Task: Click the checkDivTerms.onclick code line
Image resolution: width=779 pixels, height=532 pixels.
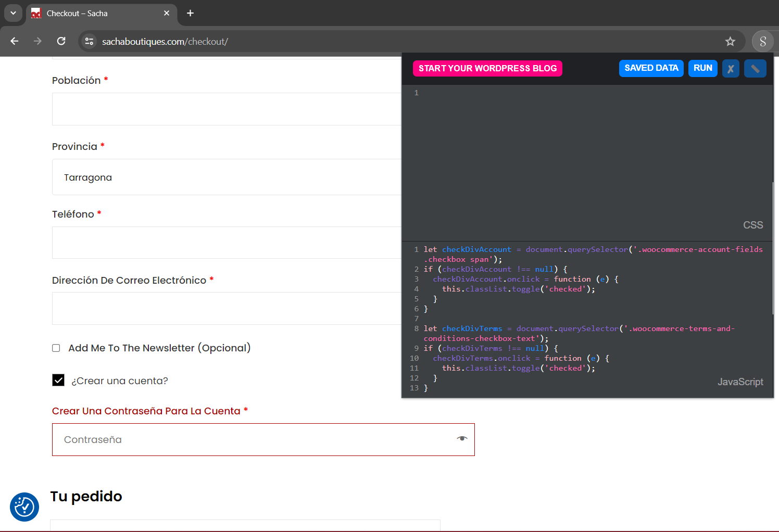Action: coord(521,358)
